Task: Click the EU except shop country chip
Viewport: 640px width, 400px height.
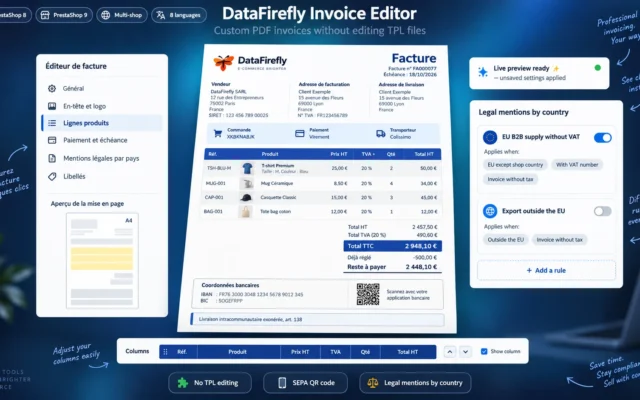Action: point(515,165)
